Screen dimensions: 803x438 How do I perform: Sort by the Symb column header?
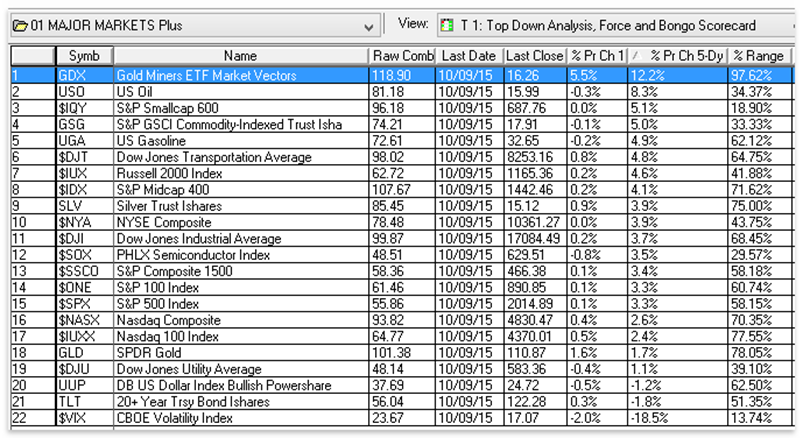[x=84, y=56]
